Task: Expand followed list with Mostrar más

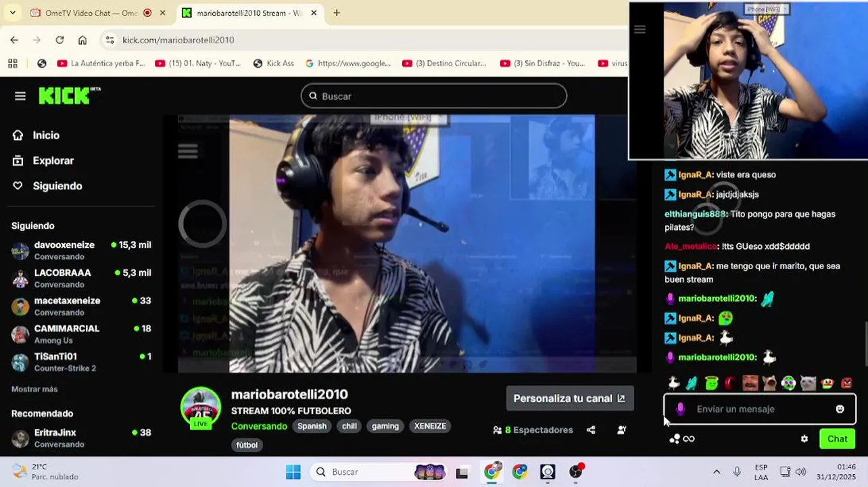Action: point(34,389)
